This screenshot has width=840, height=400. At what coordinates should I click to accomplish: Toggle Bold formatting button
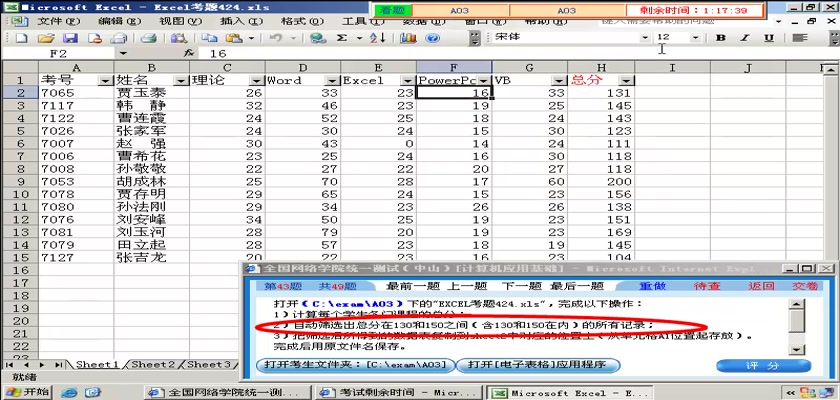click(721, 37)
